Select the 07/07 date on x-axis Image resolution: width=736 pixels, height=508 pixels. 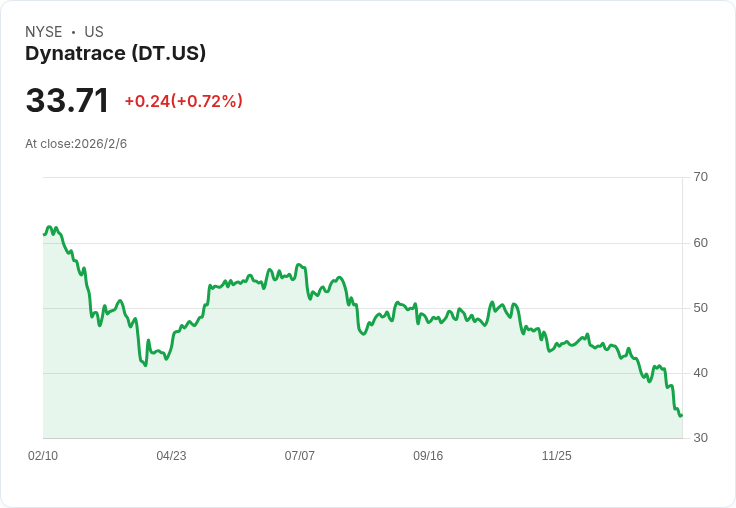click(x=299, y=456)
